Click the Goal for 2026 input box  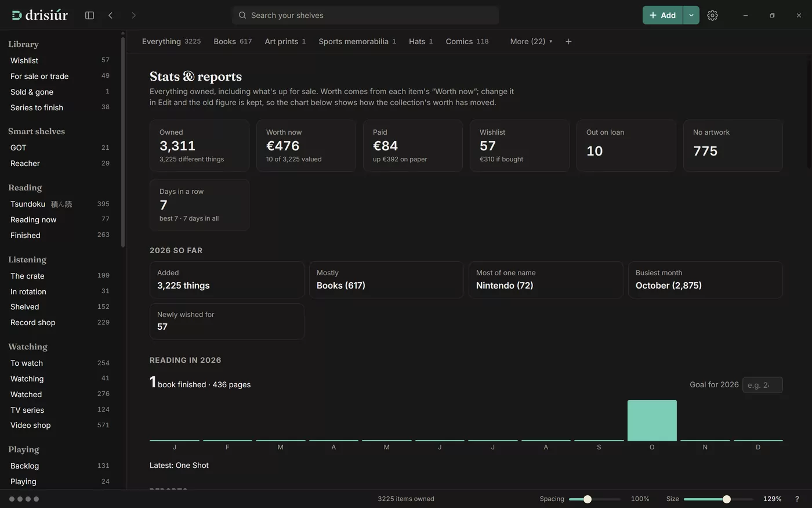click(762, 385)
